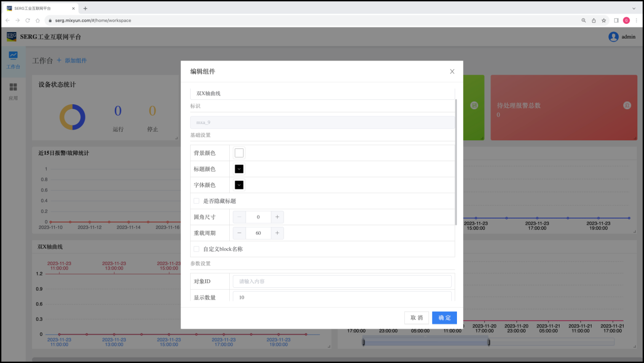Close the 编辑组件 dialog with X
Screen dimensions: 644x363
point(452,72)
